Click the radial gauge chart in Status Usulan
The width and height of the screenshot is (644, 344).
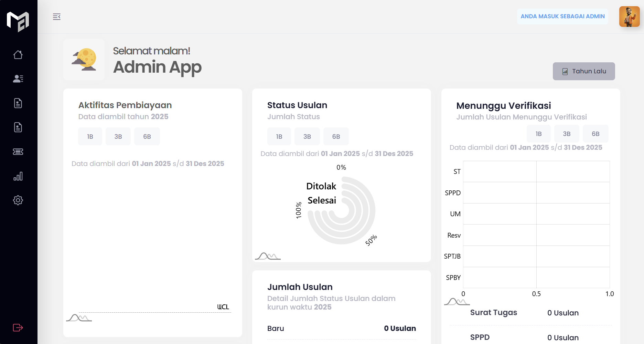341,210
